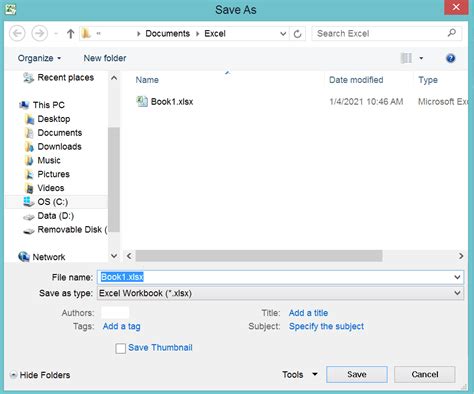Click the 1/4/2021 10:46 AM date cell
474x394 pixels.
(366, 102)
